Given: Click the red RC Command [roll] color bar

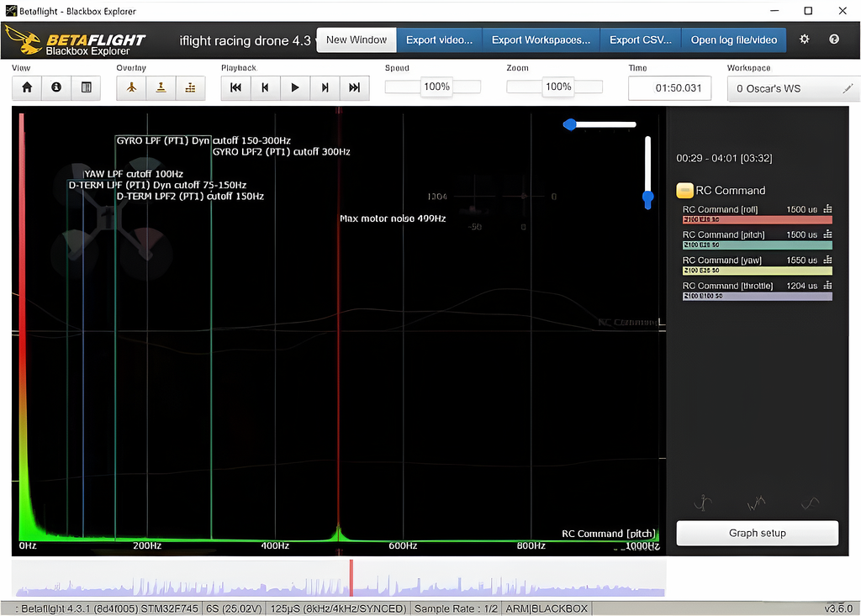Looking at the screenshot, I should pos(758,219).
